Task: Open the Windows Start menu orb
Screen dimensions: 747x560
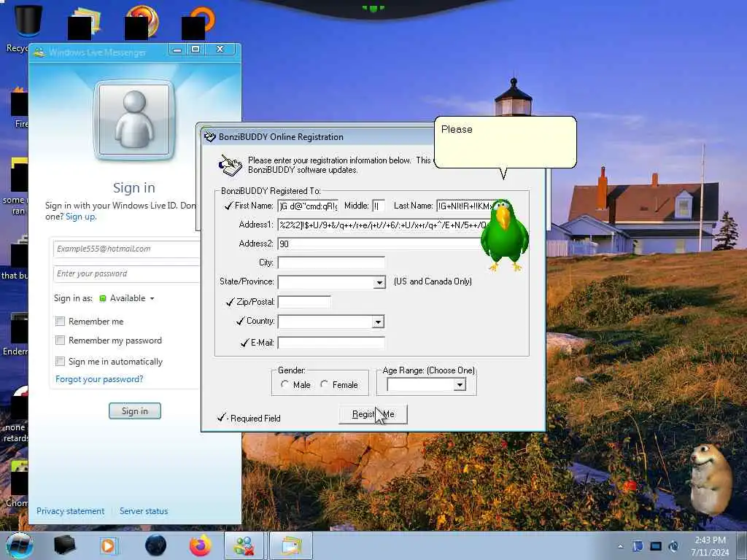Action: pyautogui.click(x=20, y=545)
